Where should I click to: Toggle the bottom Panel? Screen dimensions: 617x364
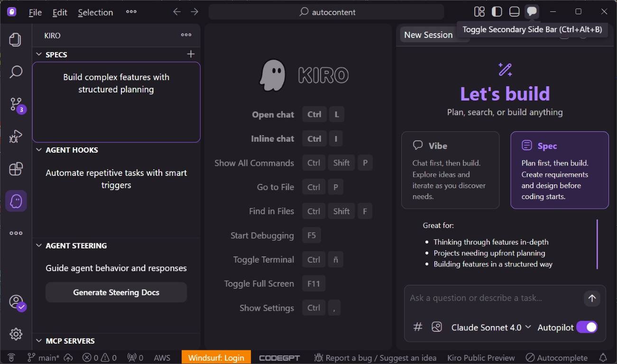click(514, 12)
